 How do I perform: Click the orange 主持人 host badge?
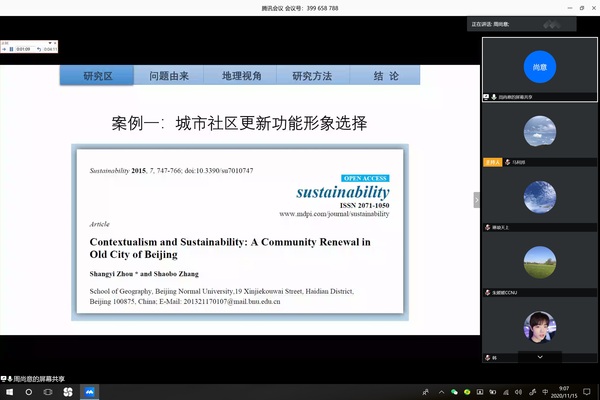pos(491,161)
